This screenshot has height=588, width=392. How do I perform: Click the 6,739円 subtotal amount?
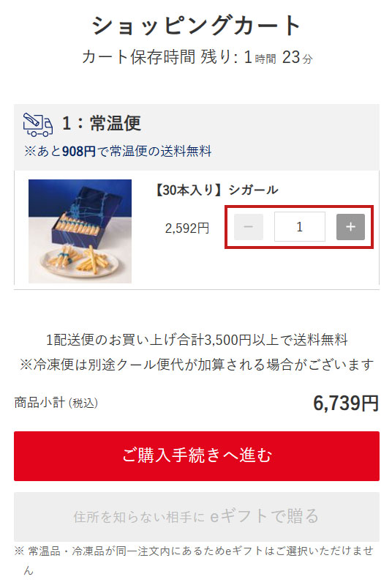point(346,403)
